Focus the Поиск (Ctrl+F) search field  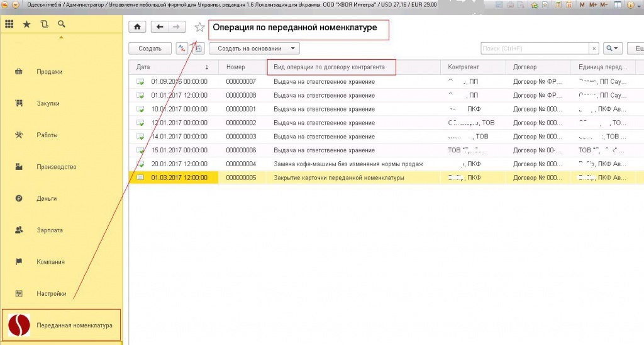click(x=535, y=48)
